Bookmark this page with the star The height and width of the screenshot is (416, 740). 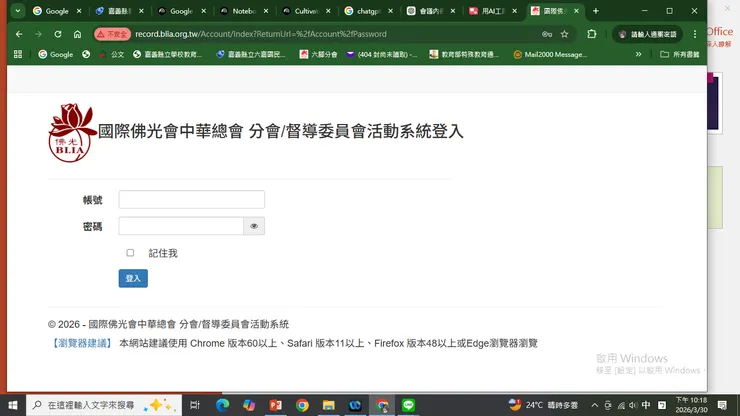[x=564, y=34]
